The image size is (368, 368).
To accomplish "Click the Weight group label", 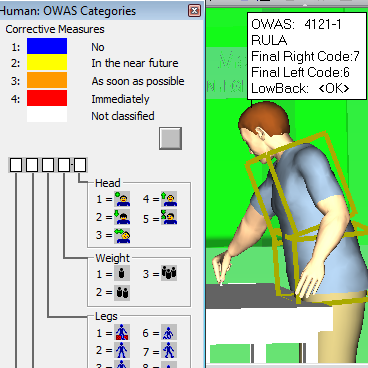I will (x=113, y=258).
